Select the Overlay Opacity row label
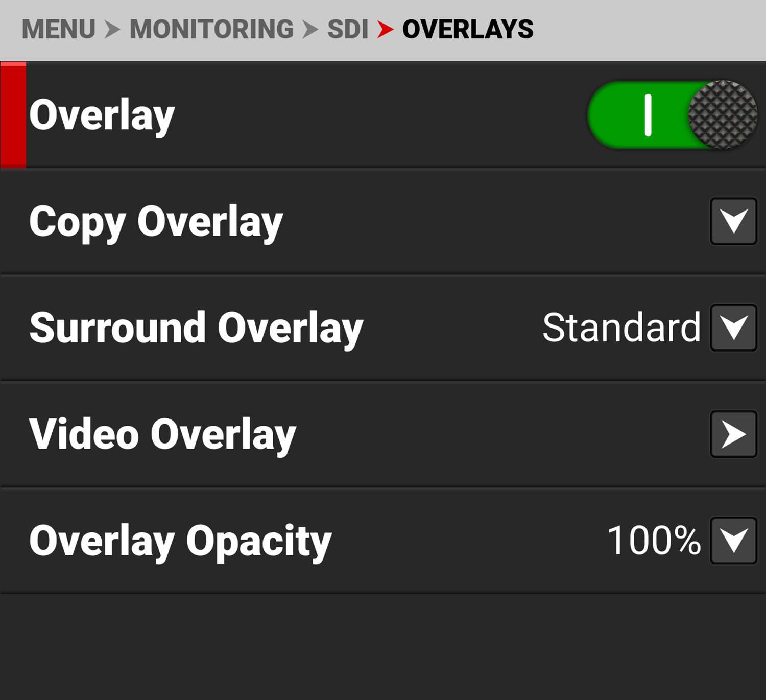Viewport: 766px width, 700px height. point(180,541)
